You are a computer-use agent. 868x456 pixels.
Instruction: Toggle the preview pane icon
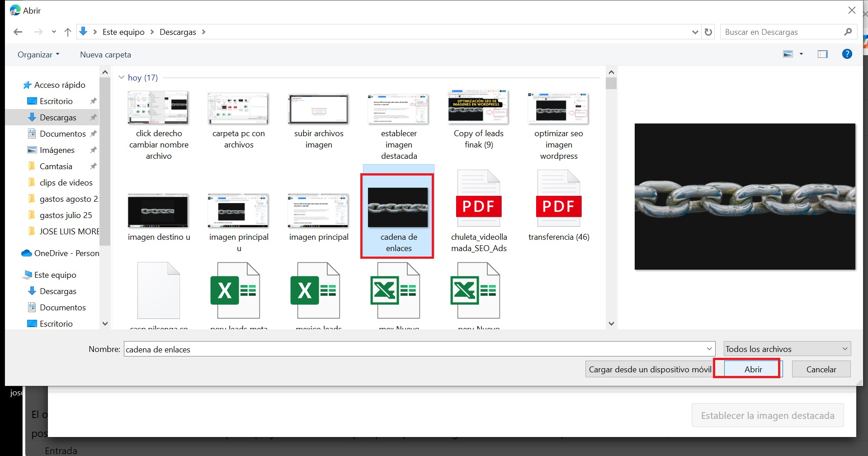[822, 54]
